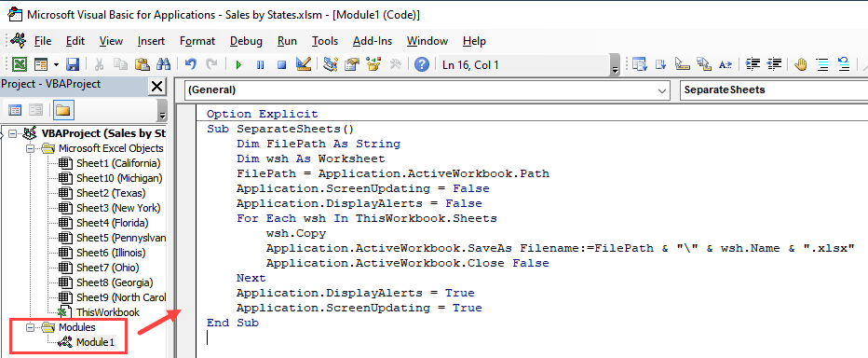This screenshot has width=868, height=358.
Task: Click the Reset stop icon
Action: pos(282,65)
